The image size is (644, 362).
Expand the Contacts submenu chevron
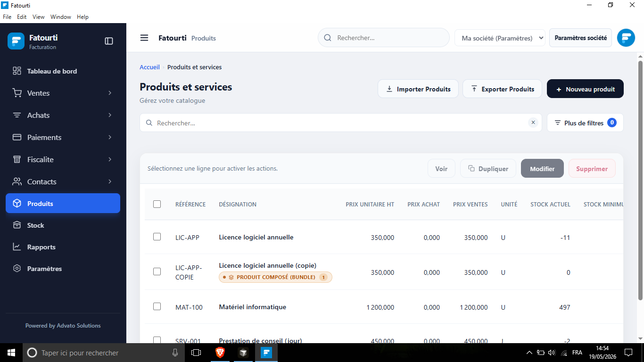pos(110,181)
